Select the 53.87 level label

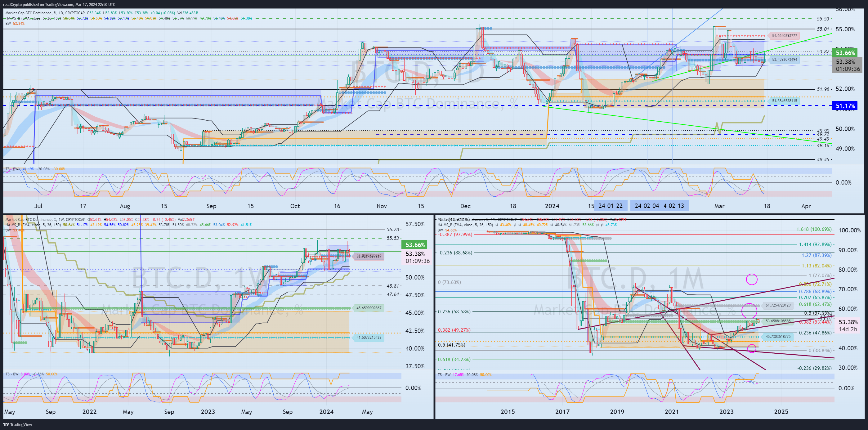pyautogui.click(x=823, y=52)
